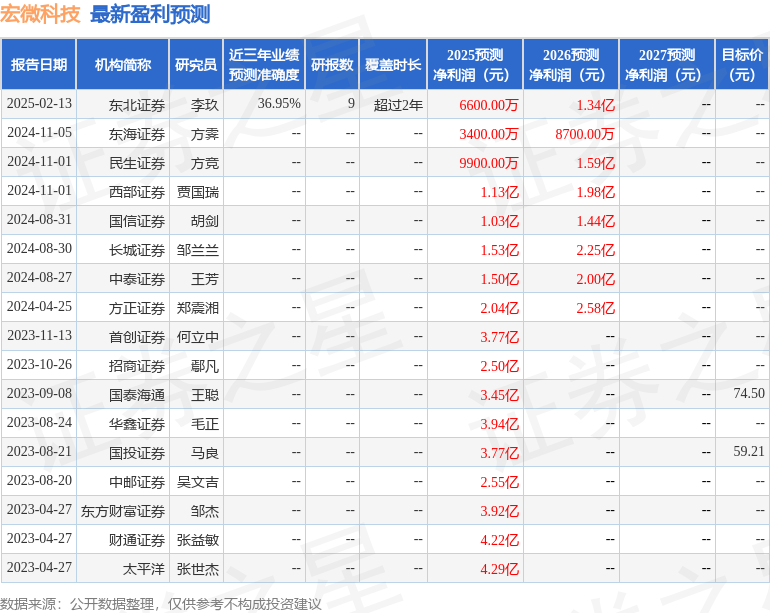Click the 59.21 target price

pyautogui.click(x=749, y=451)
